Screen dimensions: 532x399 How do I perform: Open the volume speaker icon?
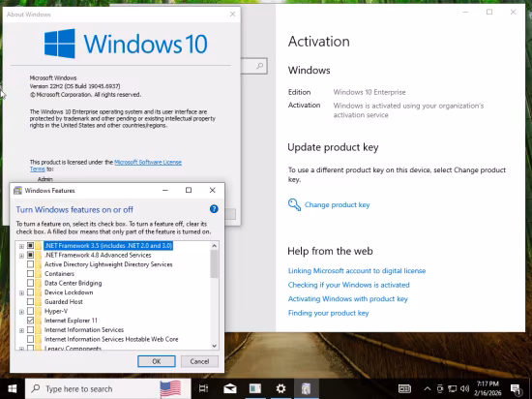tap(465, 388)
